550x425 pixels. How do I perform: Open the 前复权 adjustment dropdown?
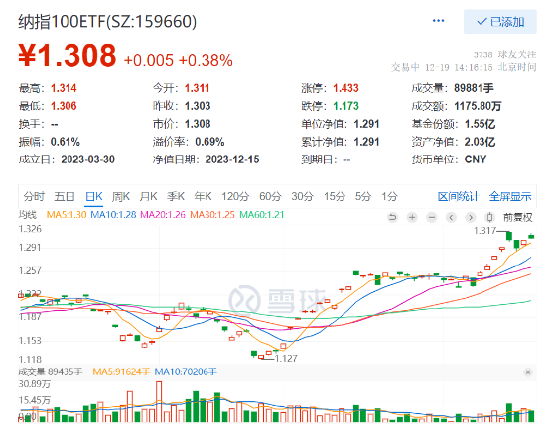click(517, 218)
